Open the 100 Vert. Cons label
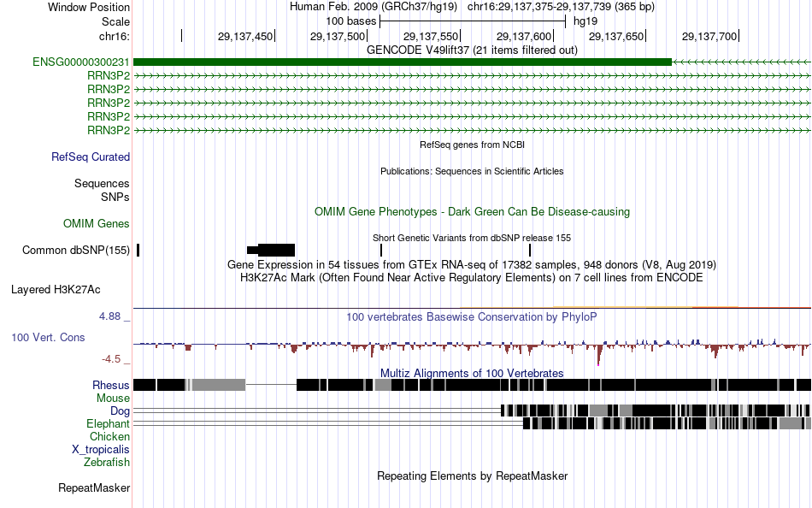 tap(48, 338)
